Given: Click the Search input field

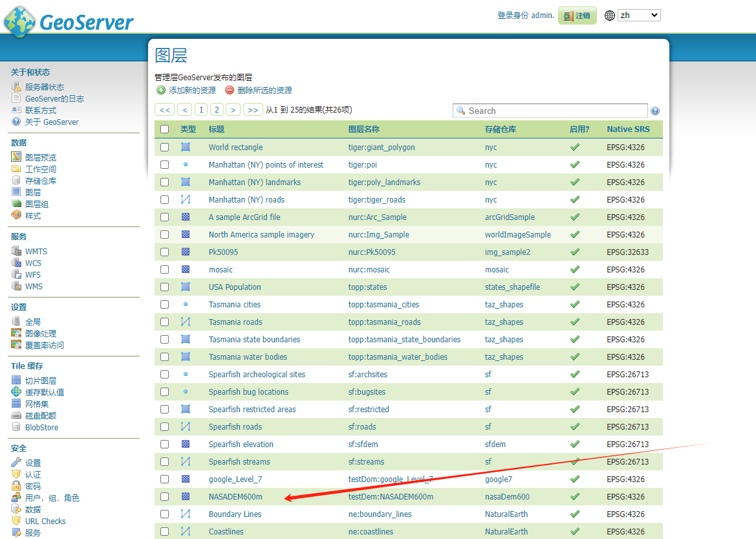Looking at the screenshot, I should click(x=550, y=111).
